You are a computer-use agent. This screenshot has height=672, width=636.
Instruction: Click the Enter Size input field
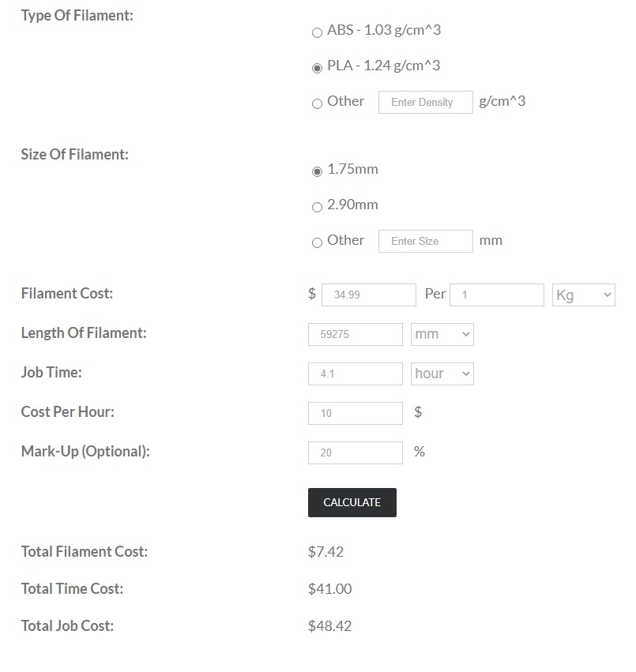coord(425,241)
